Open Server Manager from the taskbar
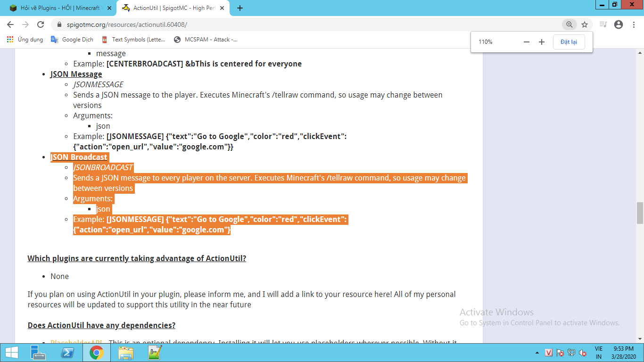644x362 pixels. click(38, 353)
